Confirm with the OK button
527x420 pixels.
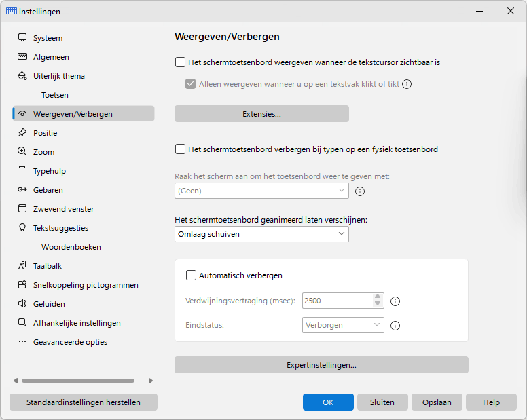point(328,402)
